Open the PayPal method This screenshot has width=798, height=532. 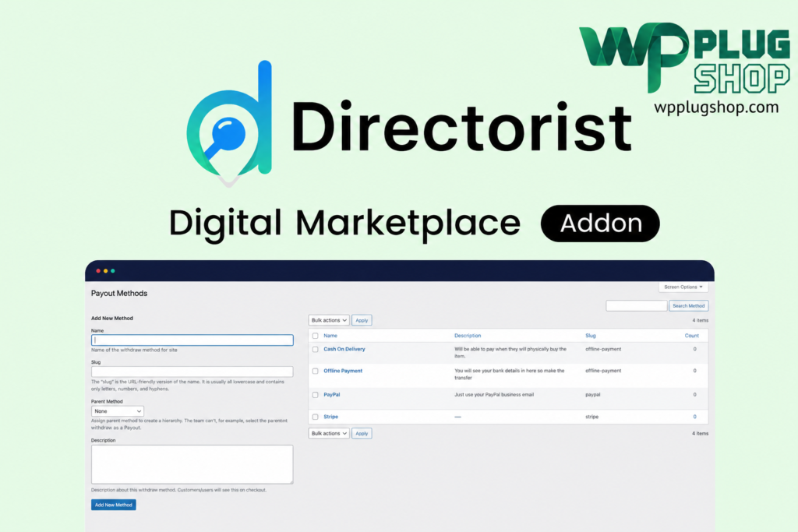(x=332, y=395)
